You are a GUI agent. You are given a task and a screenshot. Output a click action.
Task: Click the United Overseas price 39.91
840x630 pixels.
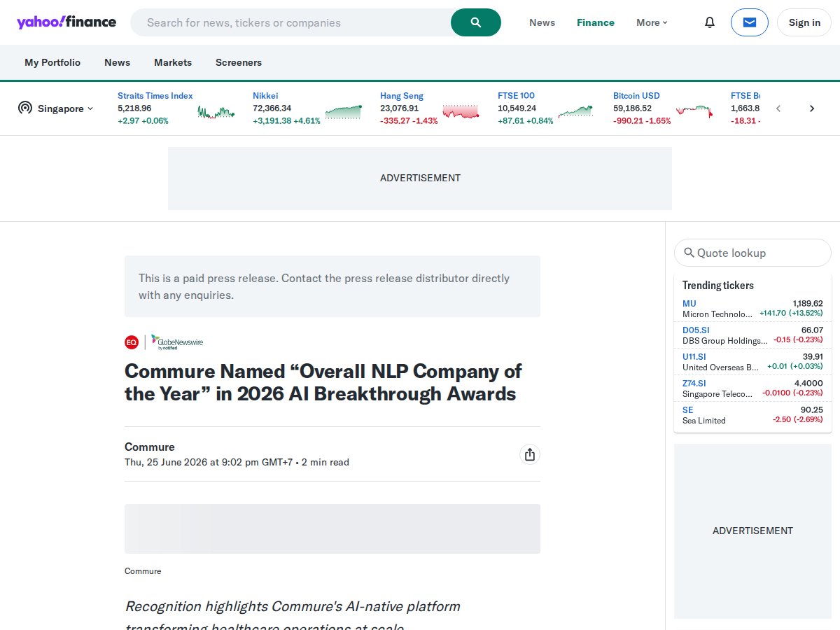(812, 356)
